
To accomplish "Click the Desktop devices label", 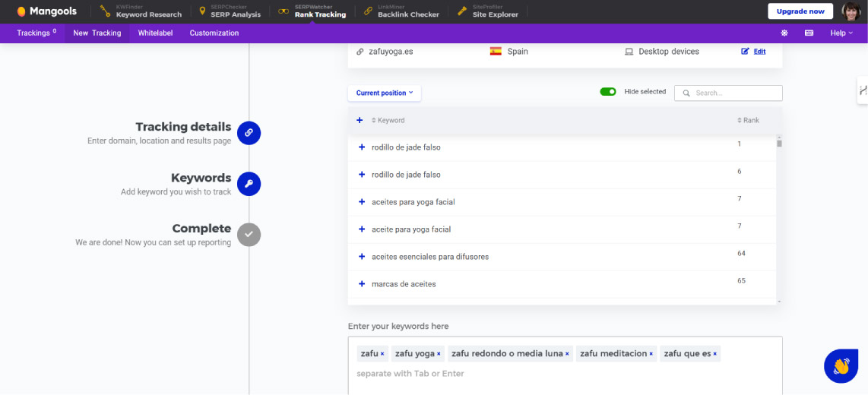I will click(x=669, y=52).
